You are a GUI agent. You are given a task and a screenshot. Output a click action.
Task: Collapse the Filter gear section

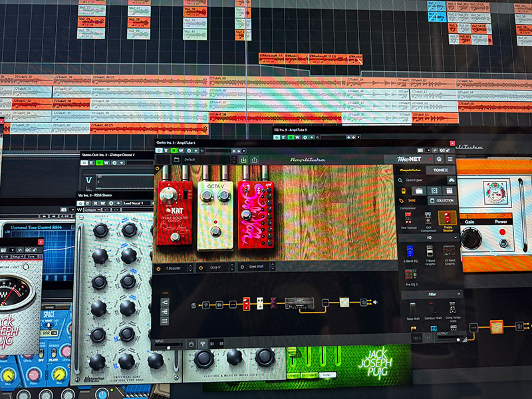[459, 294]
